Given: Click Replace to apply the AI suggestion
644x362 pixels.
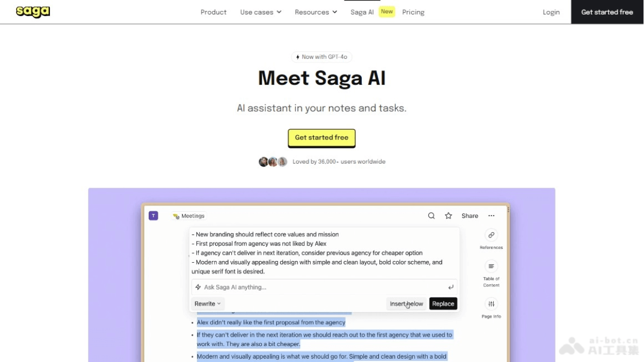Looking at the screenshot, I should [x=443, y=304].
